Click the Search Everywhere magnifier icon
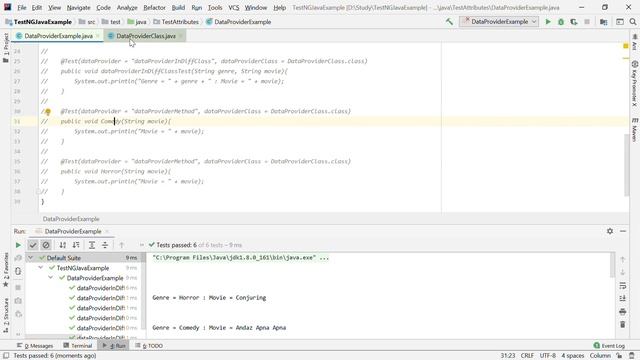The width and height of the screenshot is (640, 360). [x=633, y=22]
